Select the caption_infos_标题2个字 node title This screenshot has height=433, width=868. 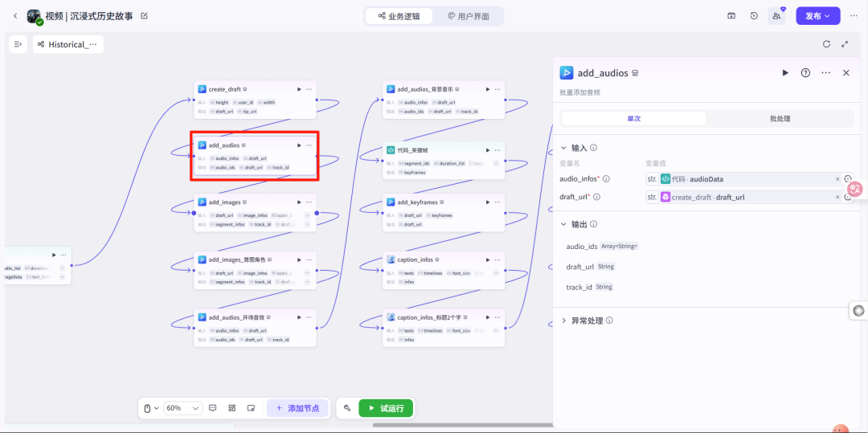tap(428, 317)
